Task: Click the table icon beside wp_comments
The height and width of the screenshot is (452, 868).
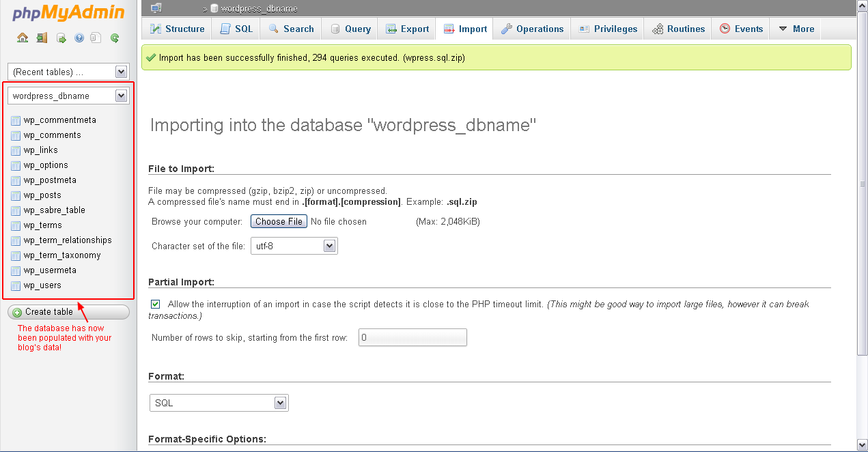Action: tap(16, 135)
